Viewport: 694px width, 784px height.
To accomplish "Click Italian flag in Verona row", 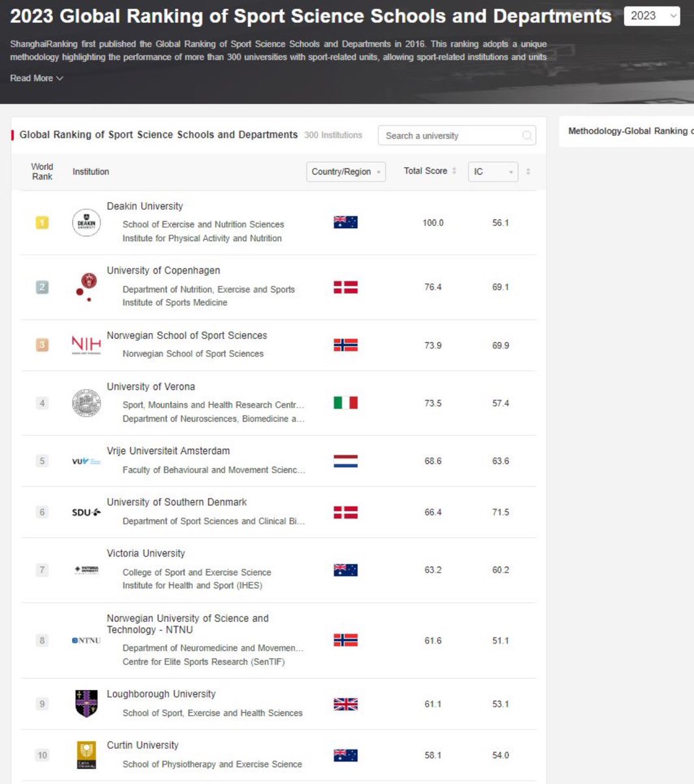I will [346, 403].
